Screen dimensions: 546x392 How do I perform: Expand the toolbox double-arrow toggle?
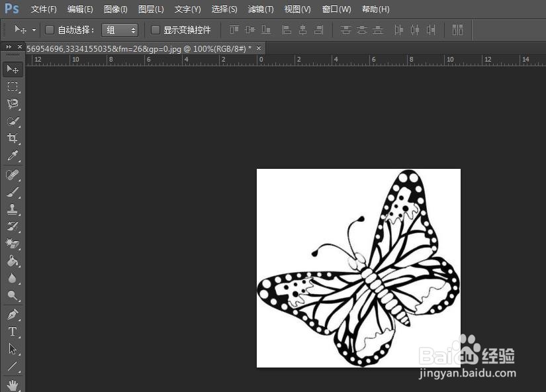pos(9,47)
